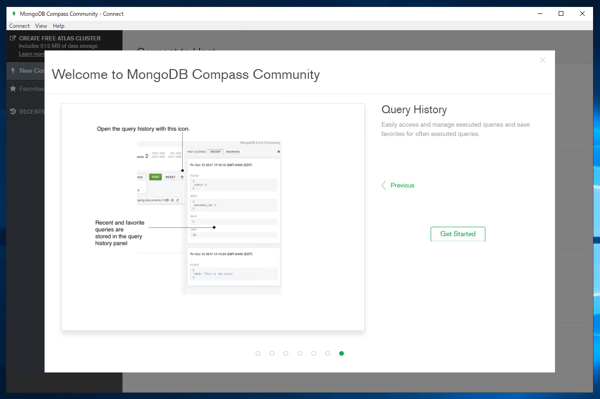This screenshot has height=399, width=600.
Task: Click the Get Started button
Action: tap(458, 234)
